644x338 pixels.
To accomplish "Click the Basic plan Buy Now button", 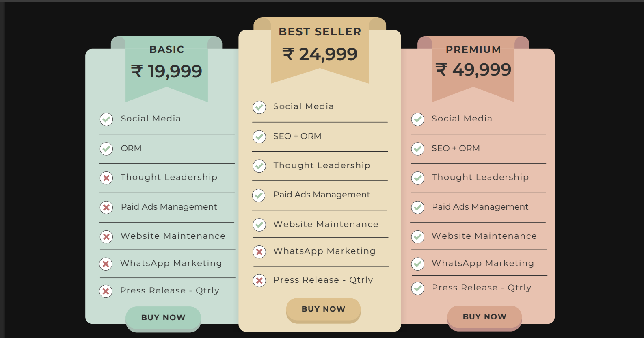I will [x=163, y=318].
